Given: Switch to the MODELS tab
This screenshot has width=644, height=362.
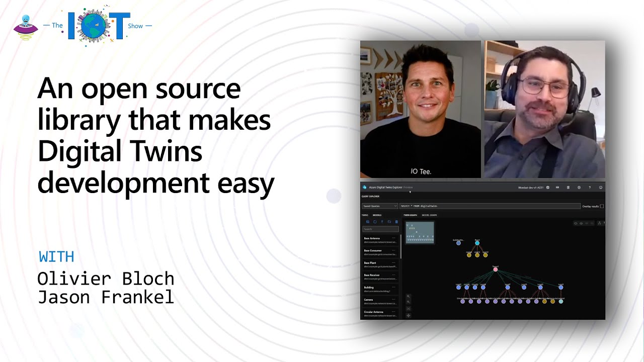Looking at the screenshot, I should point(377,215).
